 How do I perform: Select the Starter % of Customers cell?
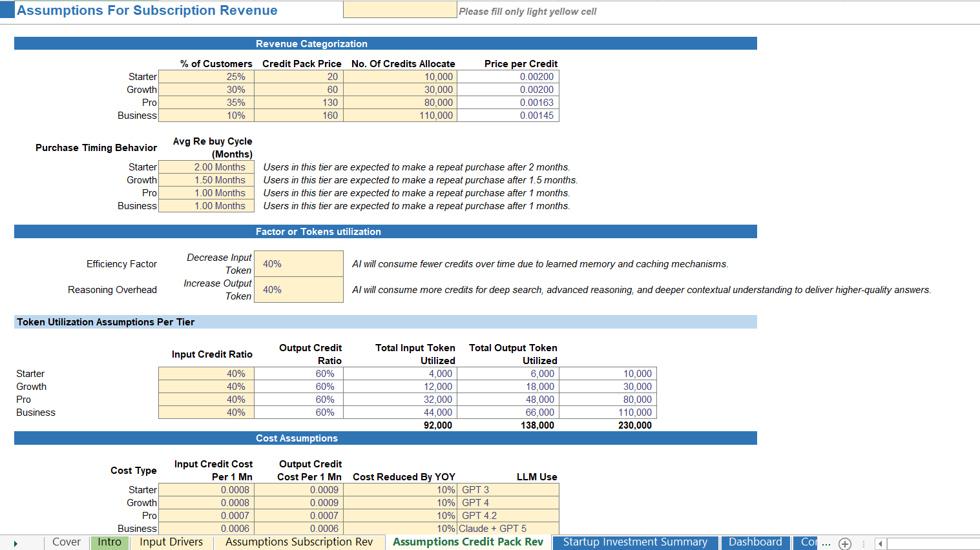coord(206,76)
